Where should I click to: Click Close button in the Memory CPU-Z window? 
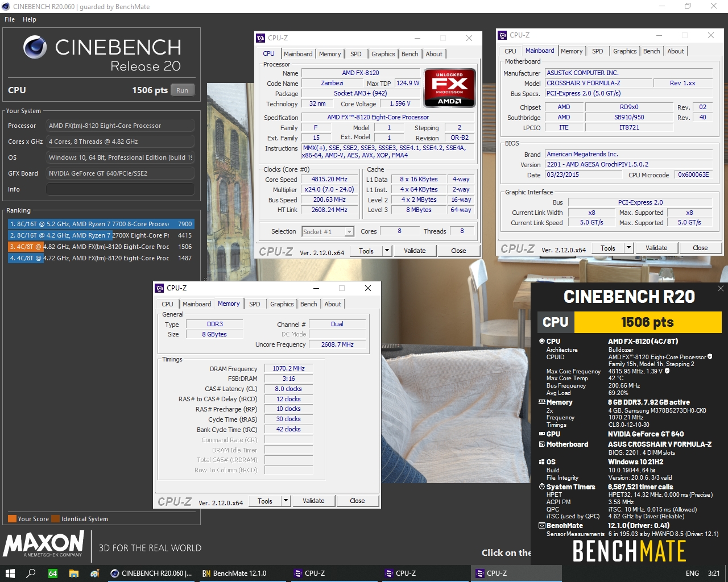(x=357, y=501)
